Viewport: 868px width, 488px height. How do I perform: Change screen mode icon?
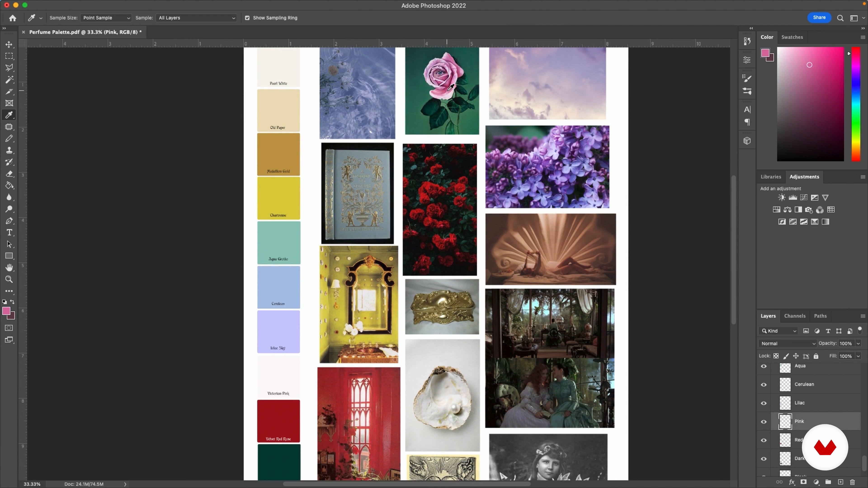click(x=9, y=340)
